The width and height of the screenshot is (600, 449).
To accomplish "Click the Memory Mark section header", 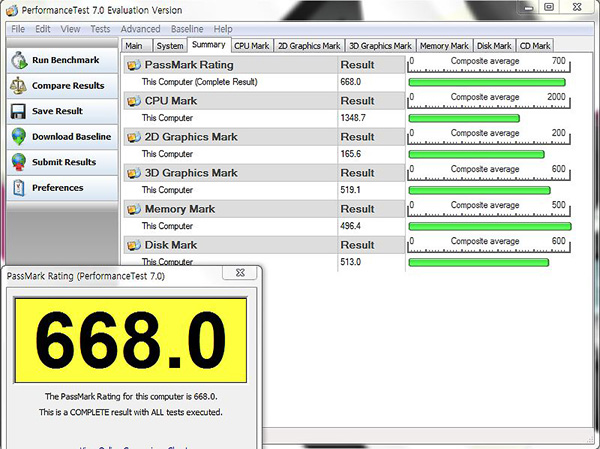I will click(x=264, y=209).
